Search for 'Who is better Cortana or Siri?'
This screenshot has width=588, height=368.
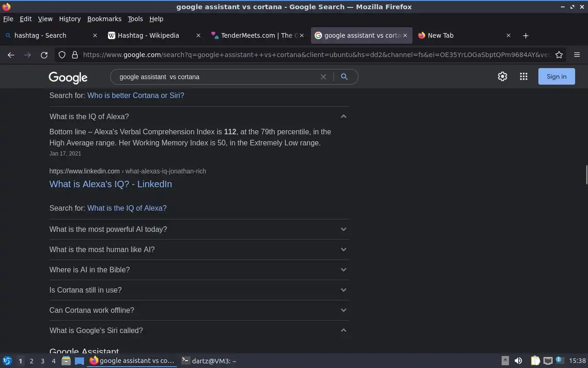coord(136,95)
